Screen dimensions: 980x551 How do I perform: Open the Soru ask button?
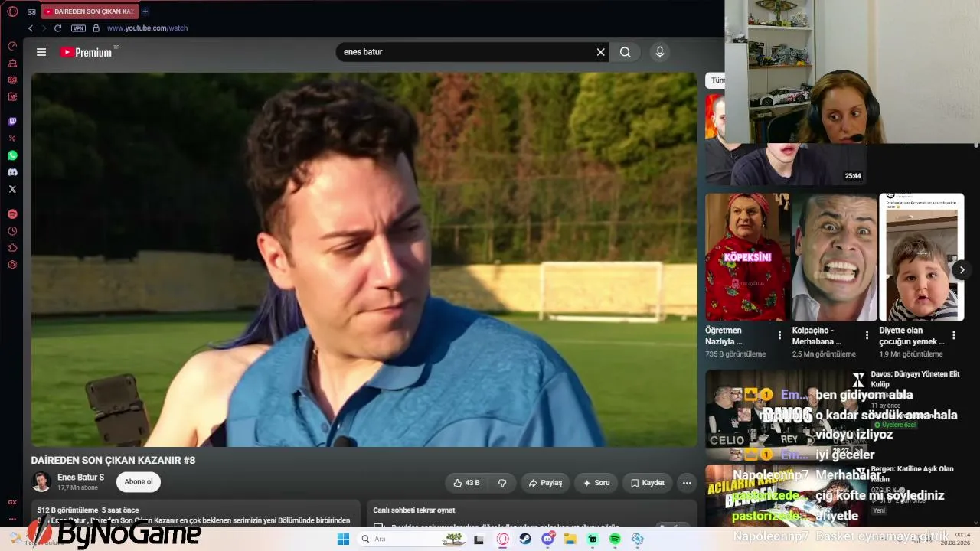596,483
